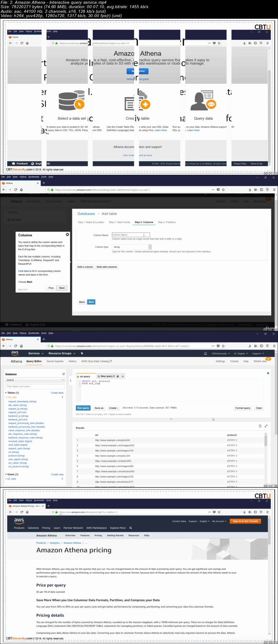278x644 pixels.
Task: Click the Create table link
Action: click(57, 393)
